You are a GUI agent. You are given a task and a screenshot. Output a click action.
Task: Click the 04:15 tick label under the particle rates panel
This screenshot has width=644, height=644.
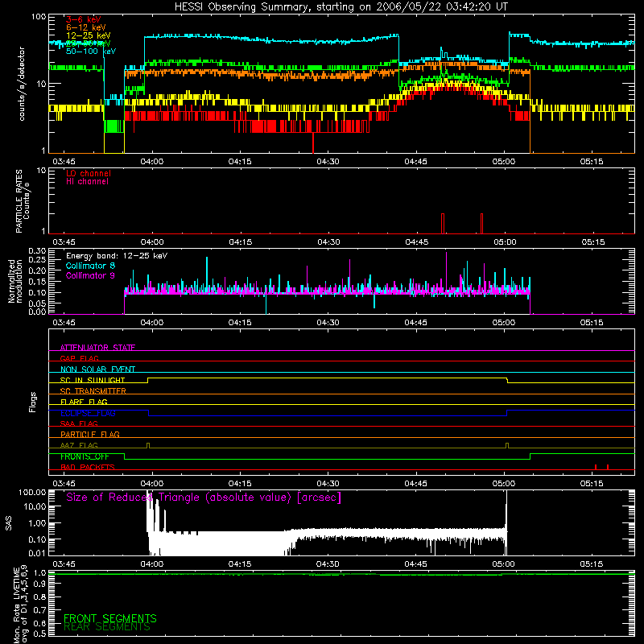(240, 242)
